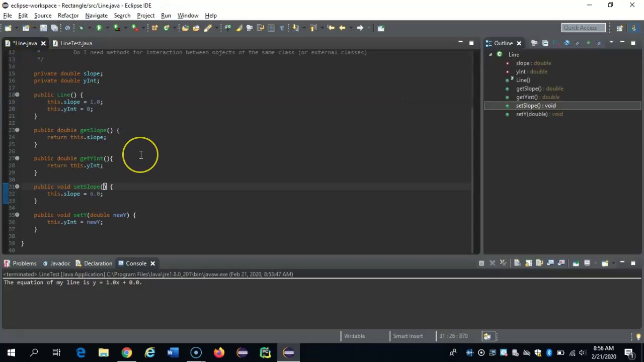The height and width of the screenshot is (362, 644).
Task: Click the Open Console icon
Action: [605, 263]
